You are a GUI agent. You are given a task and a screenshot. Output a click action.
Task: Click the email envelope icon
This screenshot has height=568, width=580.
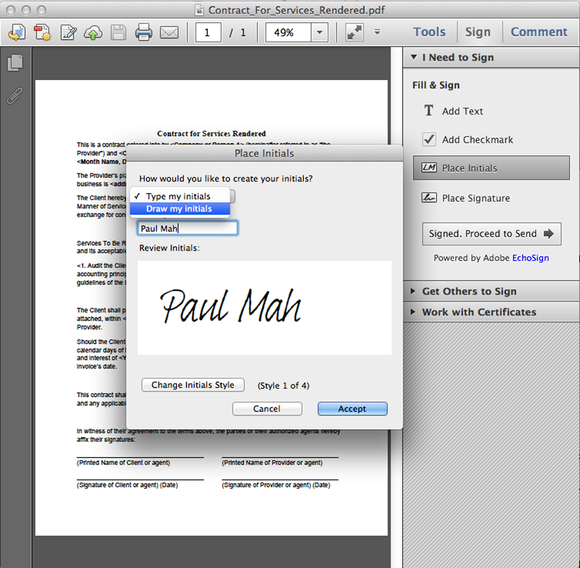(x=169, y=33)
